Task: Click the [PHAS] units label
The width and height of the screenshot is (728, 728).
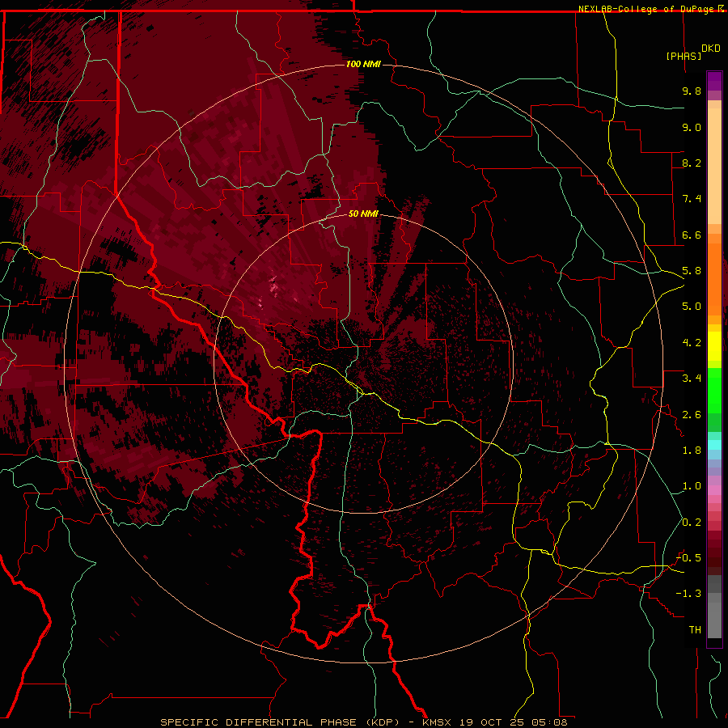Action: pyautogui.click(x=684, y=56)
